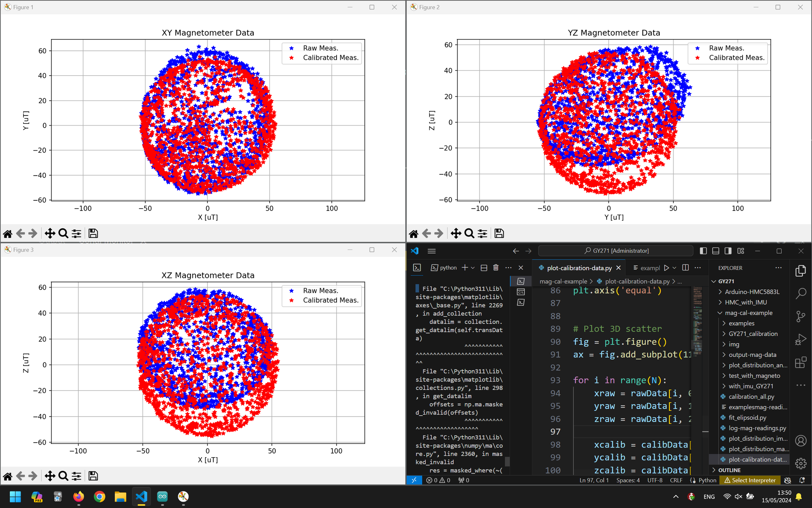Open the VS Code hamburger menu
This screenshot has width=812, height=508.
(432, 251)
